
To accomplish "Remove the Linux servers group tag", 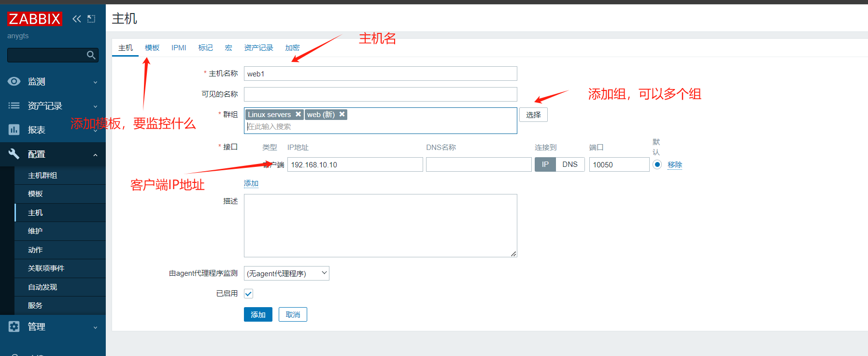I will pyautogui.click(x=299, y=114).
